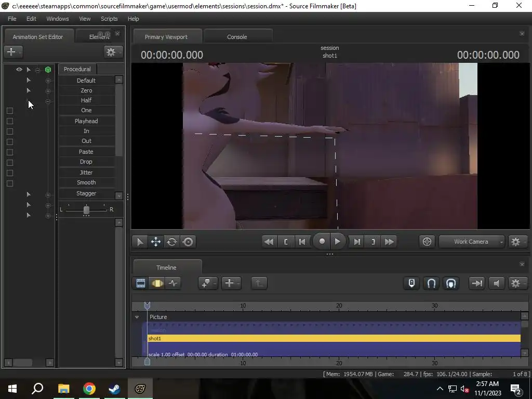This screenshot has width=532, height=399.
Task: Click the plus button in Animation Set Editor
Action: click(13, 51)
